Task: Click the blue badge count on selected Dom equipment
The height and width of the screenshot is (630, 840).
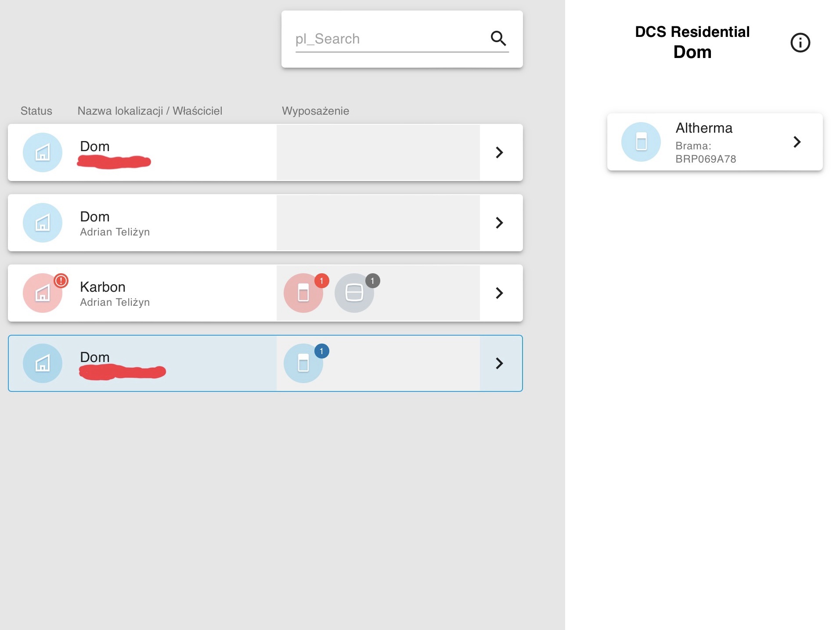Action: pyautogui.click(x=322, y=351)
